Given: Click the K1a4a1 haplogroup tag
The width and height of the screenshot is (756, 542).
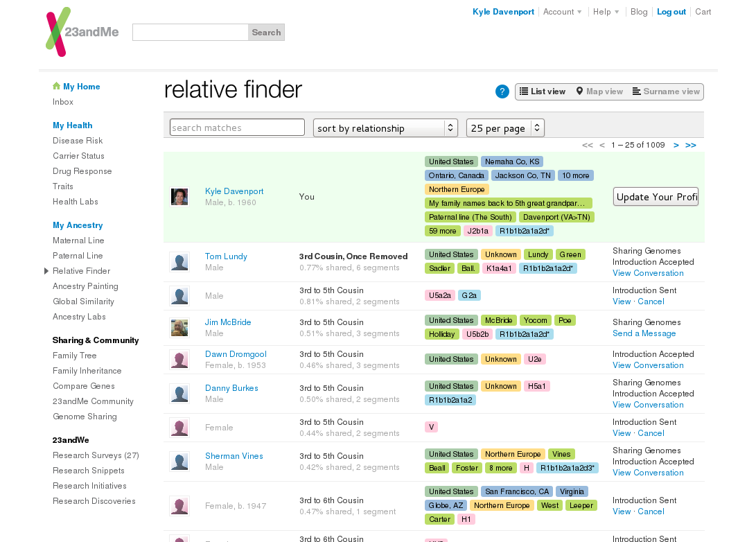Looking at the screenshot, I should pyautogui.click(x=498, y=268).
